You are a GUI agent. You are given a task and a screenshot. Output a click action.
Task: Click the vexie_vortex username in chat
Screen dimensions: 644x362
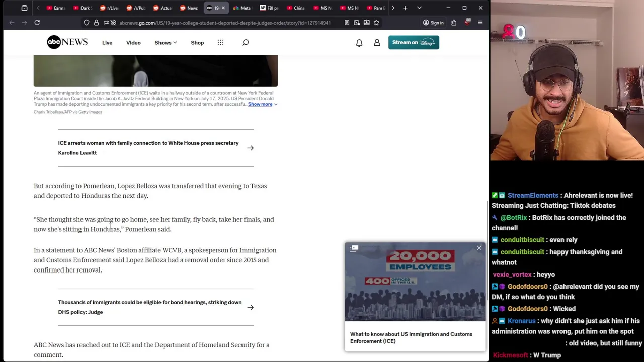pyautogui.click(x=512, y=275)
